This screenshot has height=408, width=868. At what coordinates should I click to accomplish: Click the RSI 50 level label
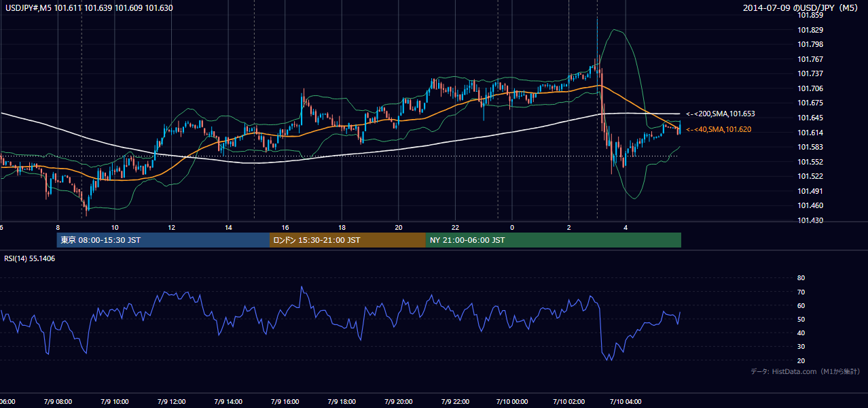(801, 319)
